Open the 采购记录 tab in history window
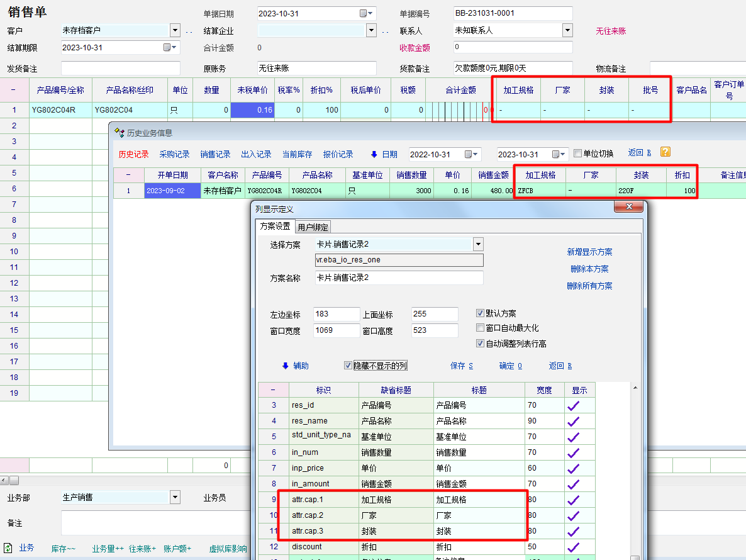This screenshot has height=560, width=746. coord(174,154)
